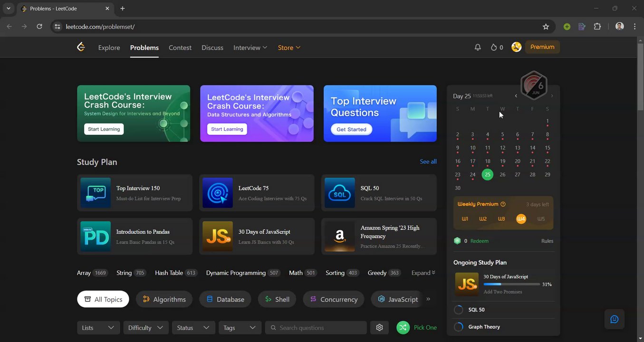Viewport: 644px width, 342px height.
Task: Open the Difficulty filter dropdown
Action: click(145, 327)
